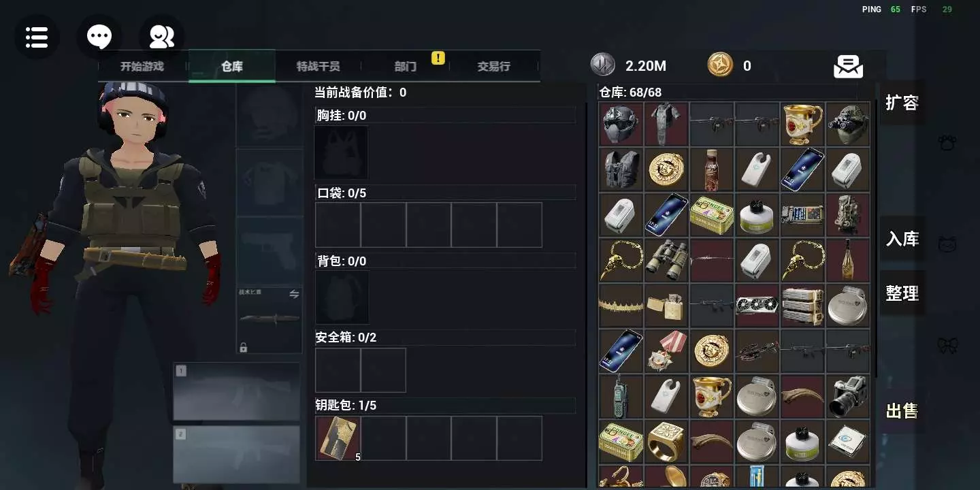Click the 扩容 expand storage button
Screen dimensions: 980x490
[x=902, y=103]
